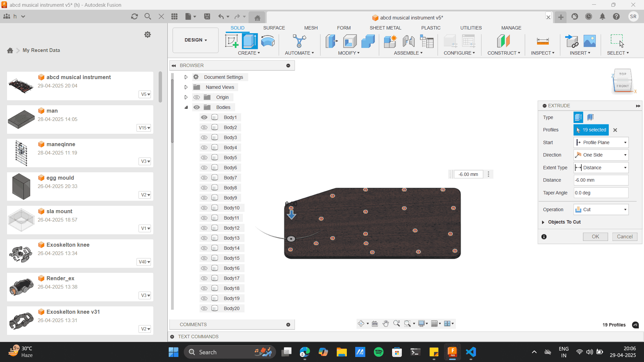Refresh the data panel
Viewport: 644px width, 362px height.
(135, 16)
